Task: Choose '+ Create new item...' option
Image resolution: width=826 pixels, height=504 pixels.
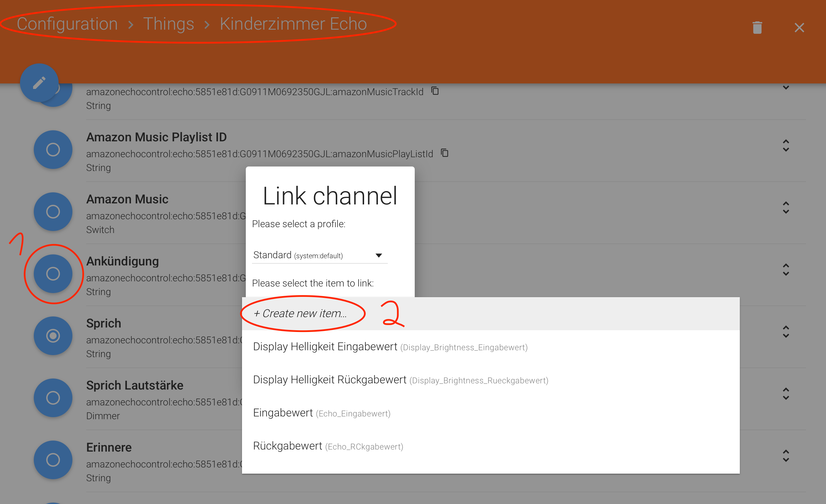Action: (300, 313)
